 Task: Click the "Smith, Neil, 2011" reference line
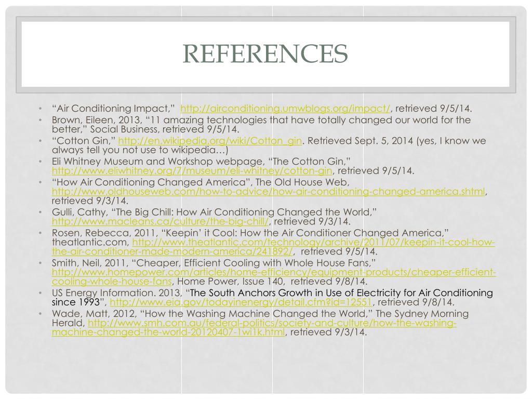tap(214, 263)
